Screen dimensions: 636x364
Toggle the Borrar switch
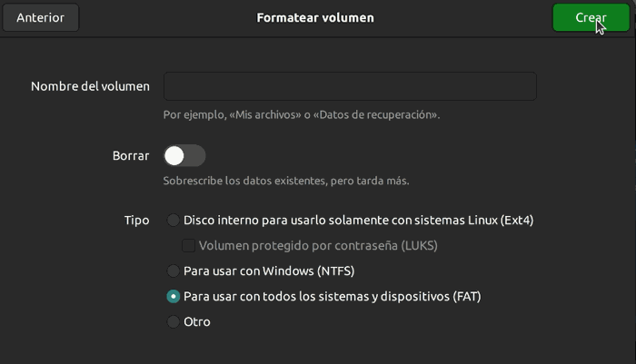[184, 155]
